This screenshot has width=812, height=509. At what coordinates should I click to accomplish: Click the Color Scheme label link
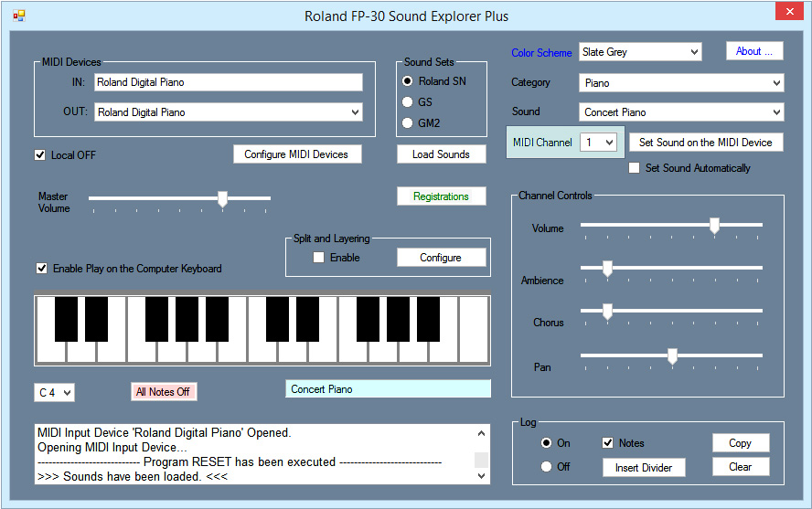(x=541, y=53)
